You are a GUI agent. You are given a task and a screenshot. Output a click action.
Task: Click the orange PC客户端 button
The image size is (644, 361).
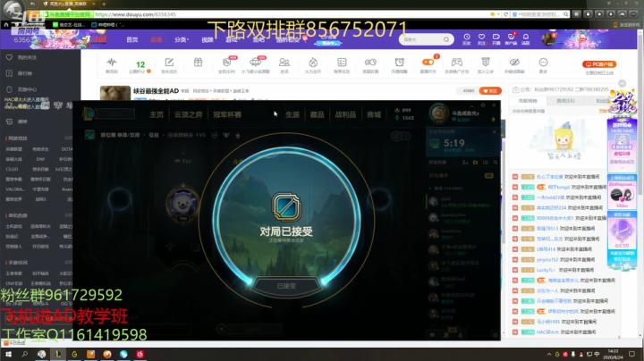click(598, 64)
